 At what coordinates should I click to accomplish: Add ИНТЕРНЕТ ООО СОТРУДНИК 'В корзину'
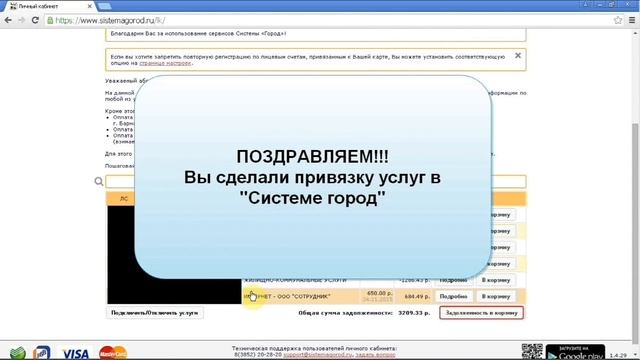click(x=496, y=296)
